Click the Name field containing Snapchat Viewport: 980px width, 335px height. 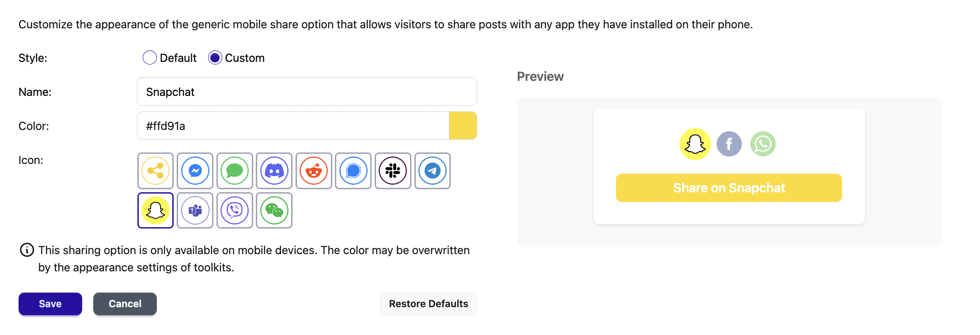(x=307, y=91)
